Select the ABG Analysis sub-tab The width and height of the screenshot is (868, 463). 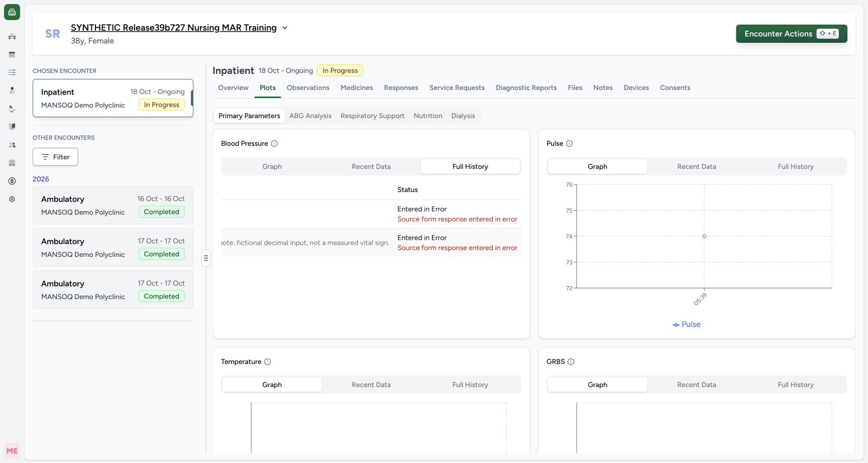point(310,116)
